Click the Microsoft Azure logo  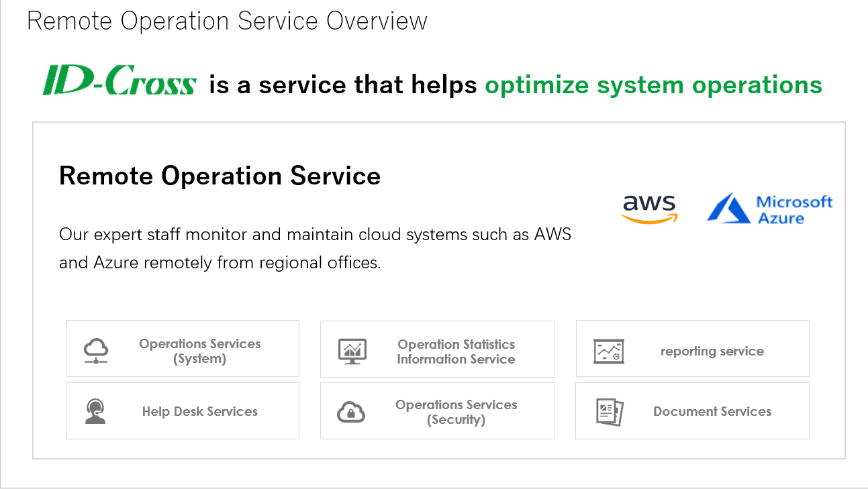(x=769, y=209)
